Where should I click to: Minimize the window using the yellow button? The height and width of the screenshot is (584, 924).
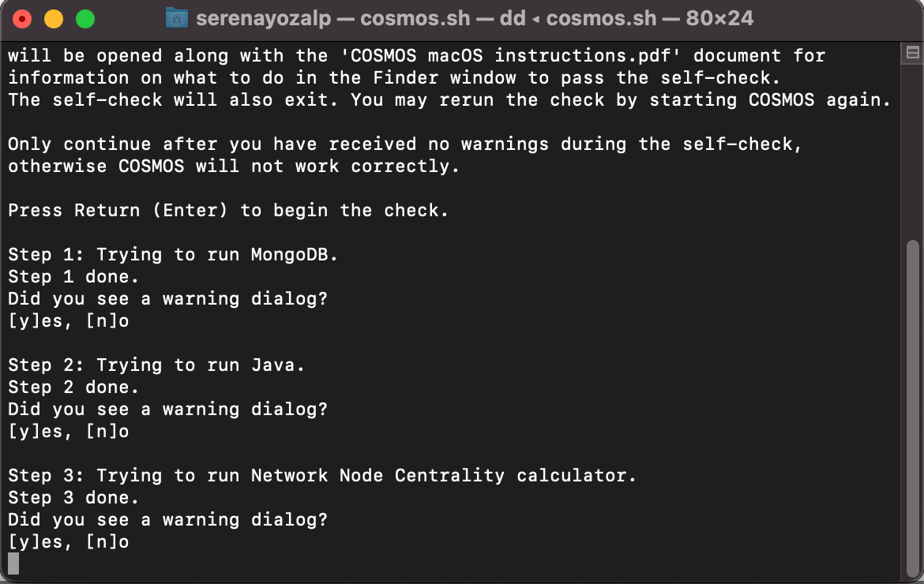(54, 19)
